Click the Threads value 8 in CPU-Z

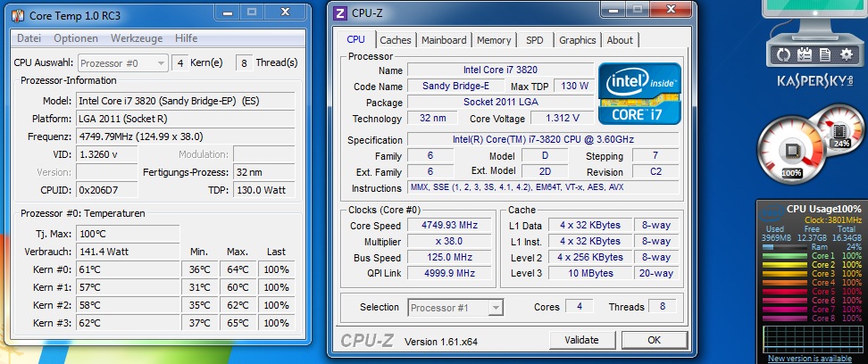click(662, 306)
